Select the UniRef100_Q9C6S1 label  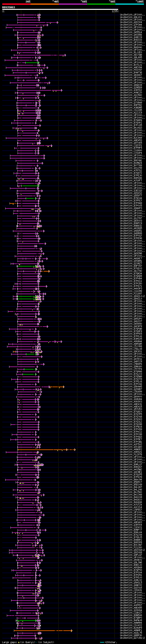click(x=131, y=352)
